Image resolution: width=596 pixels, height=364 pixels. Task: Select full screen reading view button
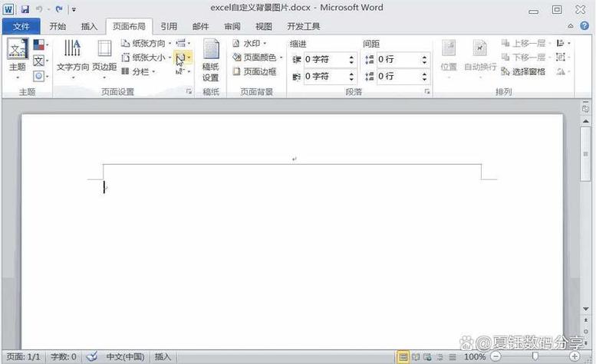point(416,357)
